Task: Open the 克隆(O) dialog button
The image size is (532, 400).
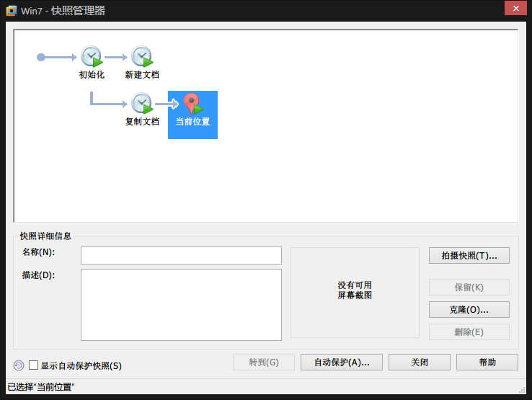Action: (x=469, y=310)
